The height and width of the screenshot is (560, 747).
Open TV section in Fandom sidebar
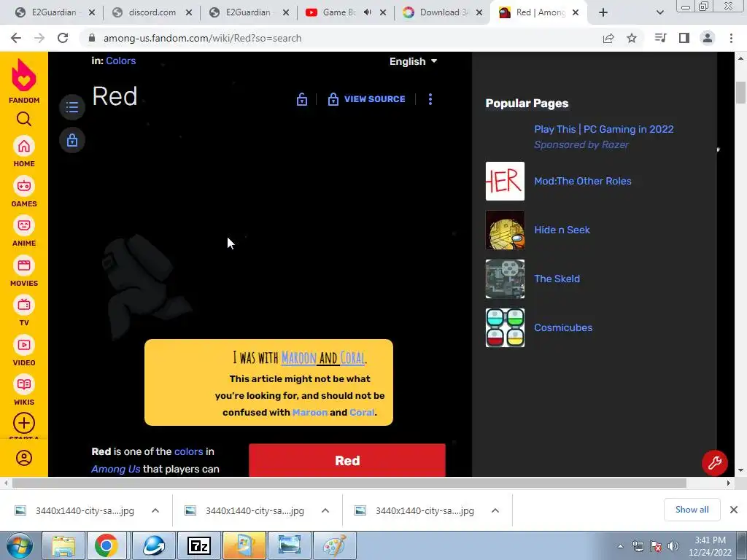point(24,311)
